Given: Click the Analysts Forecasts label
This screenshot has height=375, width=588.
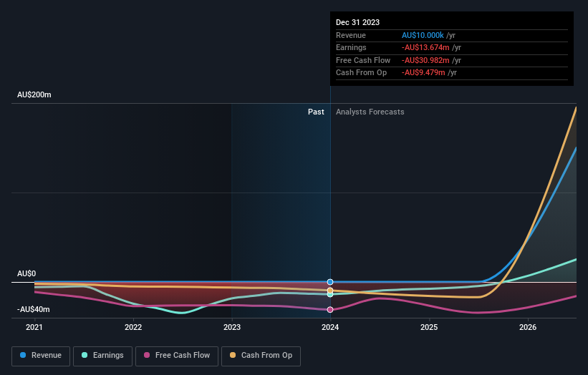Looking at the screenshot, I should (x=370, y=112).
